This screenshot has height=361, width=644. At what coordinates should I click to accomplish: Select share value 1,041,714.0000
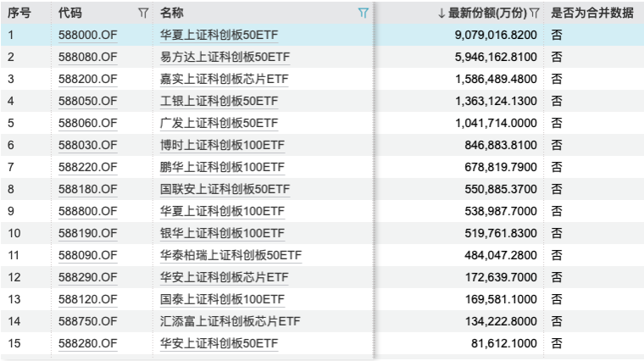pyautogui.click(x=496, y=123)
